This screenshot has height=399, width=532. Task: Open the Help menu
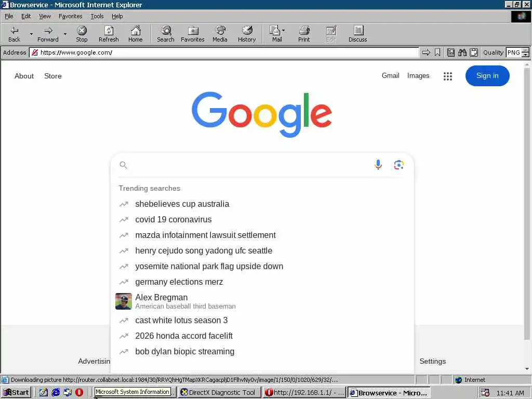click(x=117, y=16)
